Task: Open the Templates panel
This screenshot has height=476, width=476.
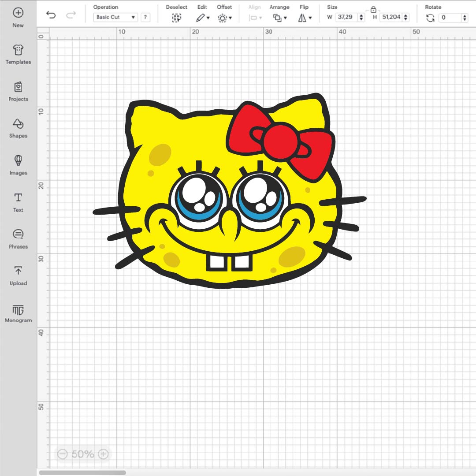Action: pos(18,54)
